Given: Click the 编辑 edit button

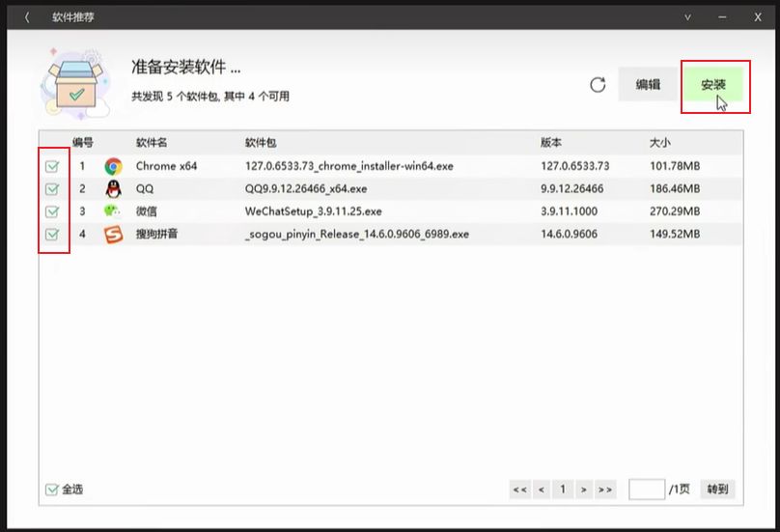Looking at the screenshot, I should click(648, 85).
